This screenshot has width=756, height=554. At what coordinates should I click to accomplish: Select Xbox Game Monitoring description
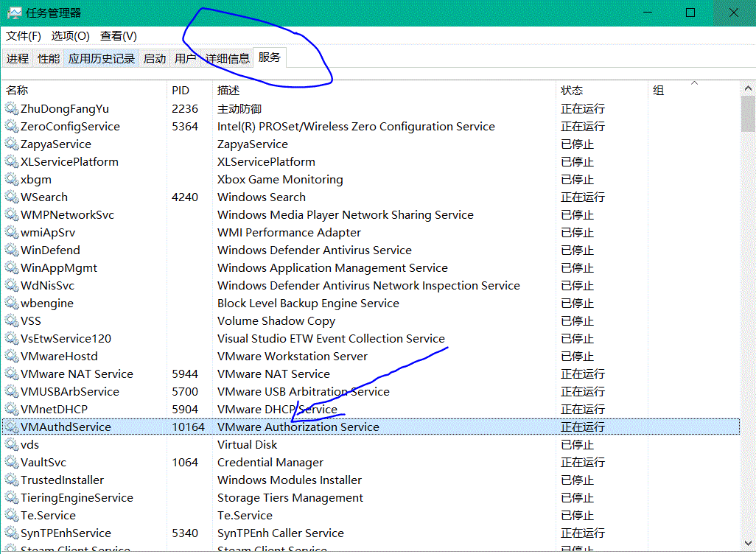point(280,179)
